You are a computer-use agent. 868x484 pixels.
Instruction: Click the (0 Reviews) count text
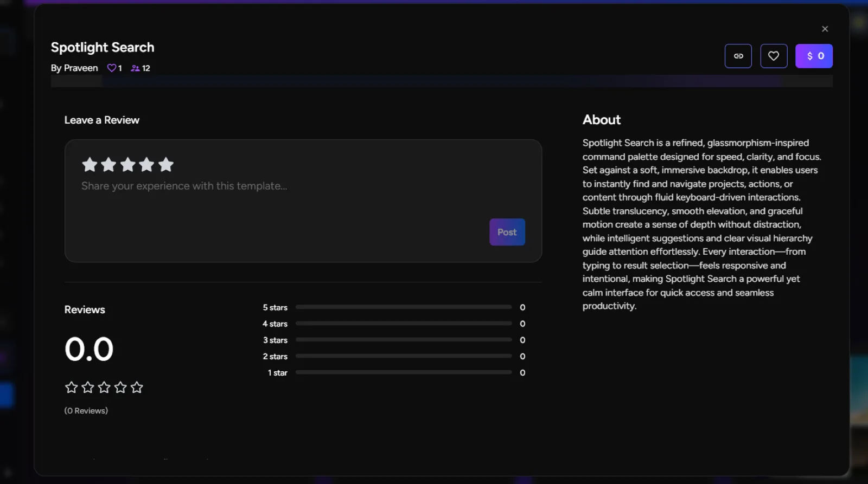pyautogui.click(x=86, y=410)
